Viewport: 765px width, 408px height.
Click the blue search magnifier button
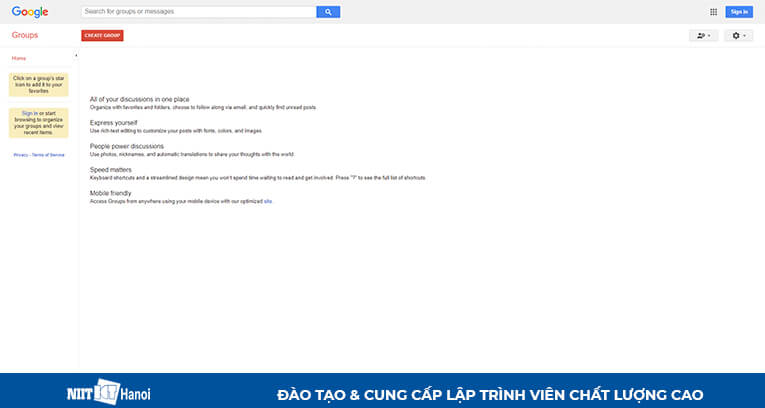coord(328,12)
